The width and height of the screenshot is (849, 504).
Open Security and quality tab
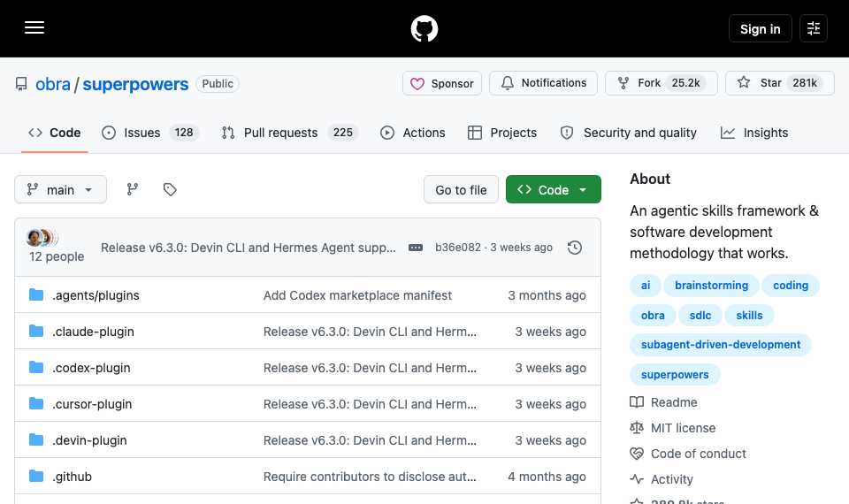(x=628, y=133)
